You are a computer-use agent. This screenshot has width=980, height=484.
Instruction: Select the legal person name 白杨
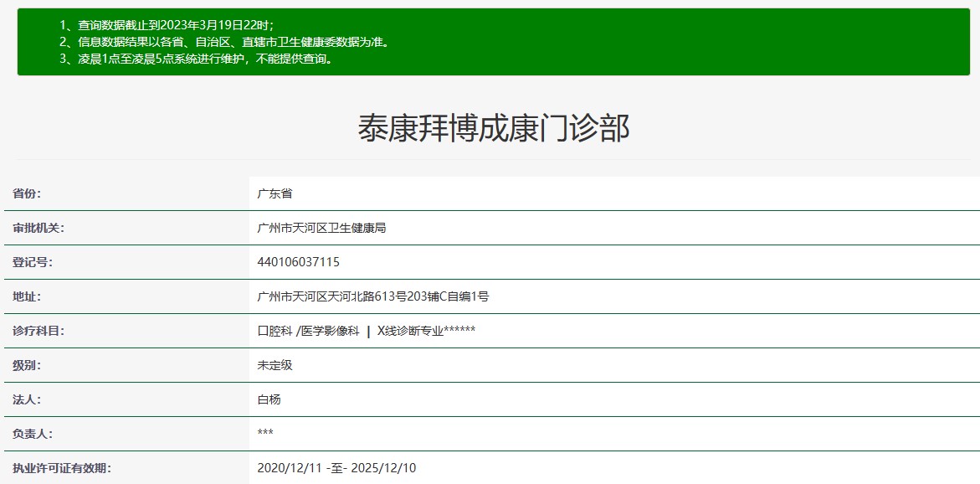click(269, 399)
